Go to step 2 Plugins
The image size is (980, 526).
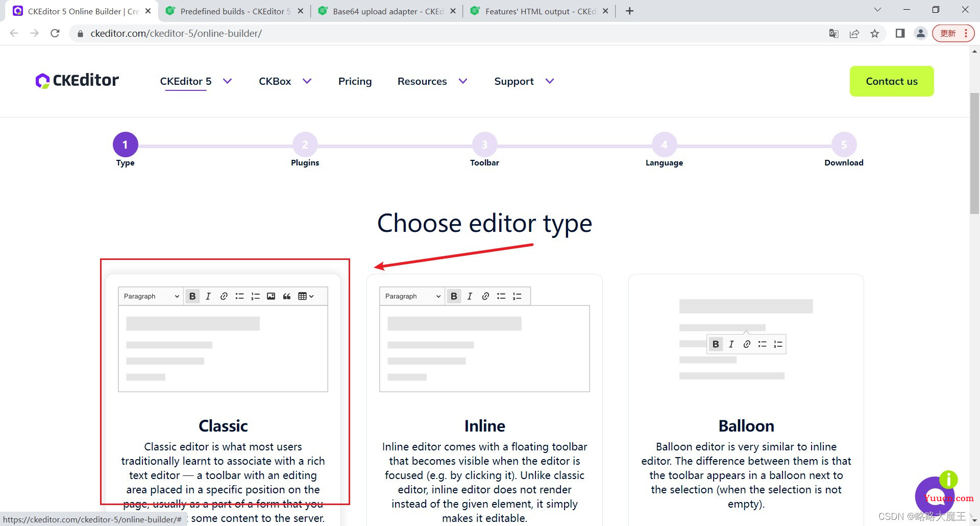(305, 145)
